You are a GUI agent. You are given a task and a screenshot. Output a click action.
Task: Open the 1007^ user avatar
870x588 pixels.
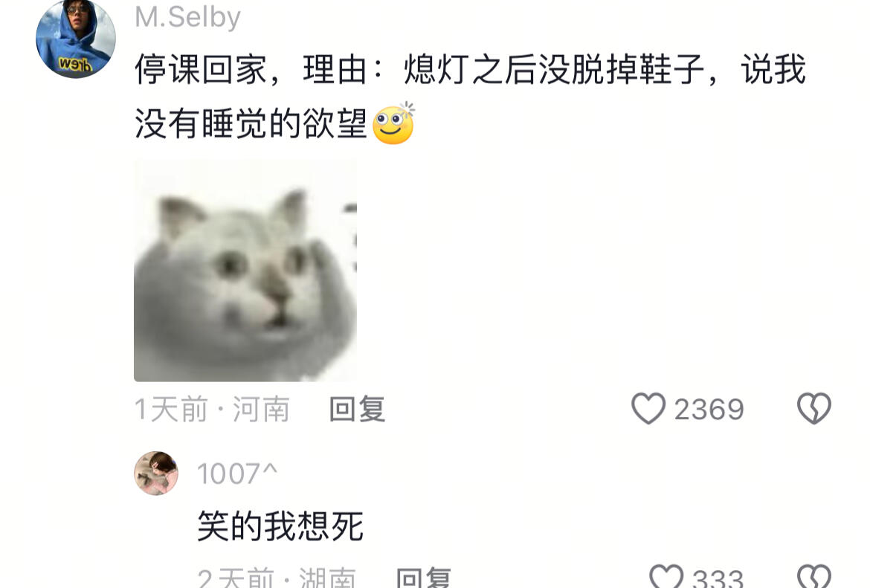(x=156, y=474)
